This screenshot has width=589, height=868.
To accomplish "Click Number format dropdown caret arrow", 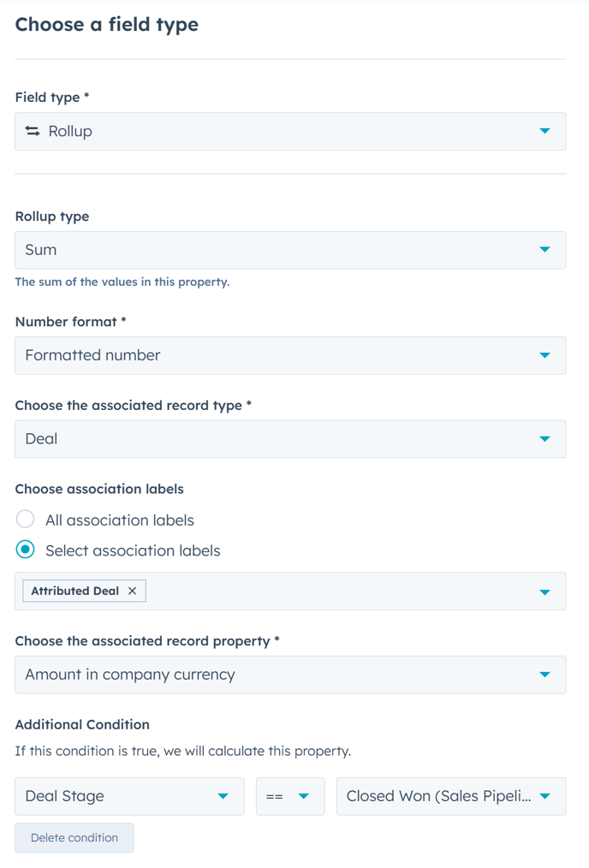I will coord(544,355).
